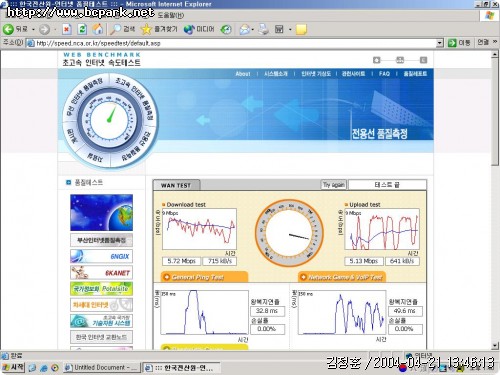Click the General Ping Test button
The height and width of the screenshot is (375, 500).
point(204,277)
